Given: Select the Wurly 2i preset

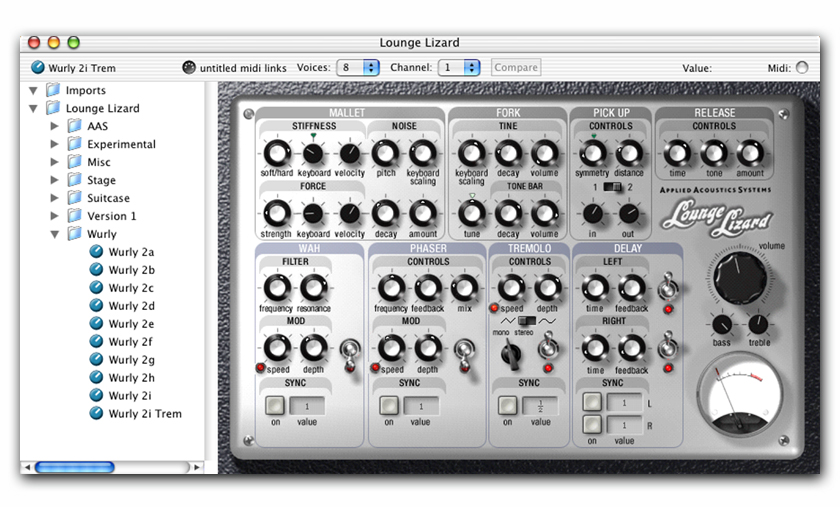Looking at the screenshot, I should [130, 396].
